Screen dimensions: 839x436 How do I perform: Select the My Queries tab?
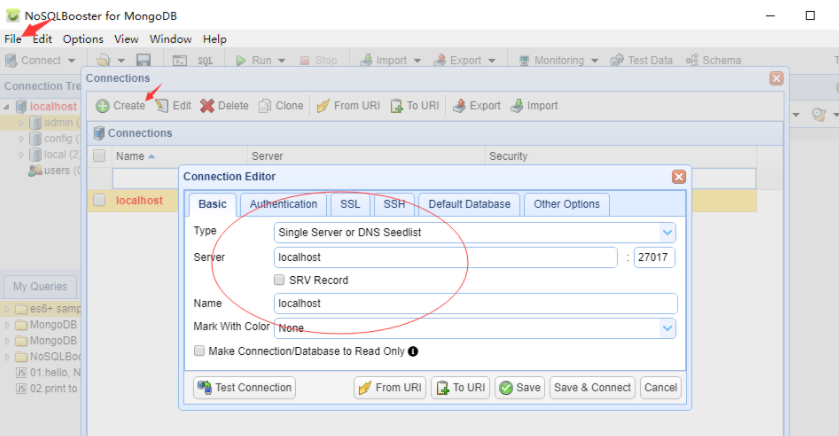tap(40, 286)
